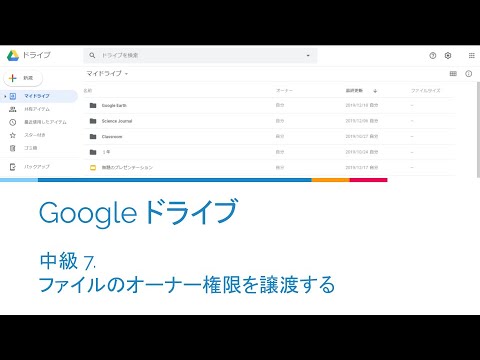
Task: Click the shared items people icon
Action: coord(13,109)
